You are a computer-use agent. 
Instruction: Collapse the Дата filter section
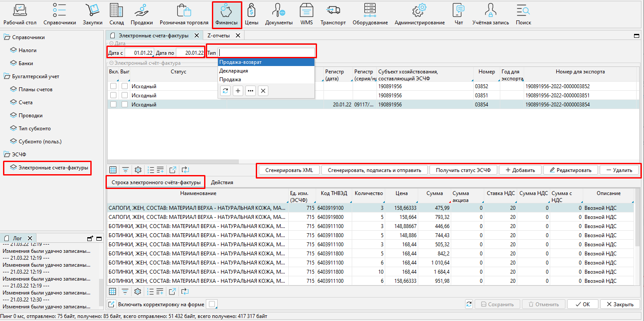click(111, 43)
